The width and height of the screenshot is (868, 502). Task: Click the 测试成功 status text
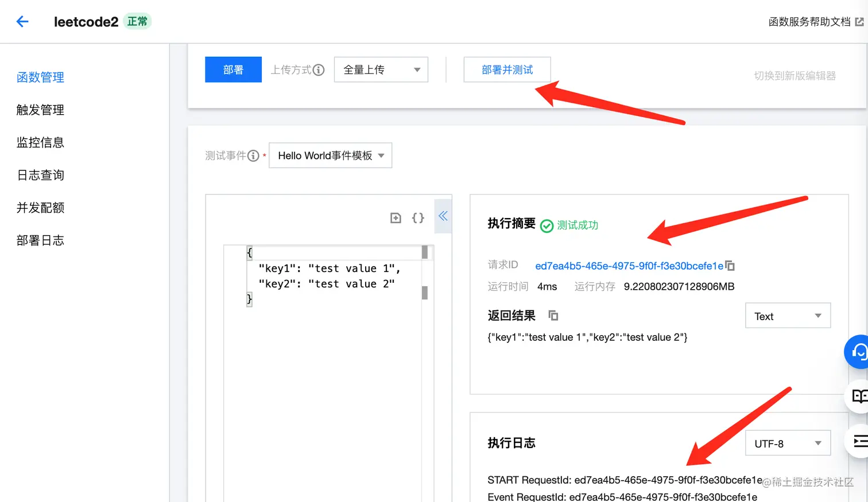pyautogui.click(x=578, y=225)
